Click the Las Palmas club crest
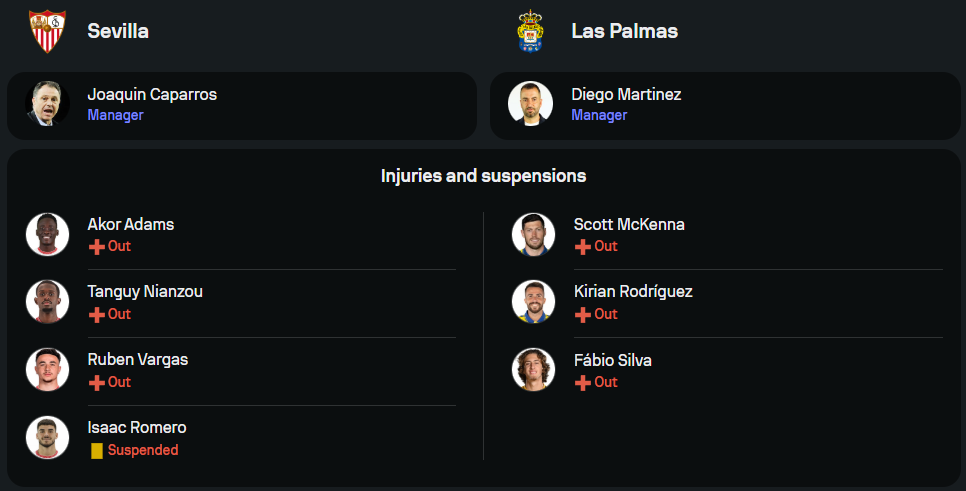Image resolution: width=966 pixels, height=491 pixels. click(530, 31)
